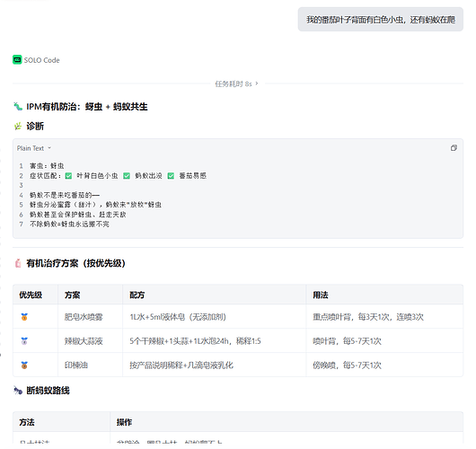Image resolution: width=476 pixels, height=449 pixels.
Task: Copy the diagnosis code block contents
Action: pyautogui.click(x=454, y=148)
